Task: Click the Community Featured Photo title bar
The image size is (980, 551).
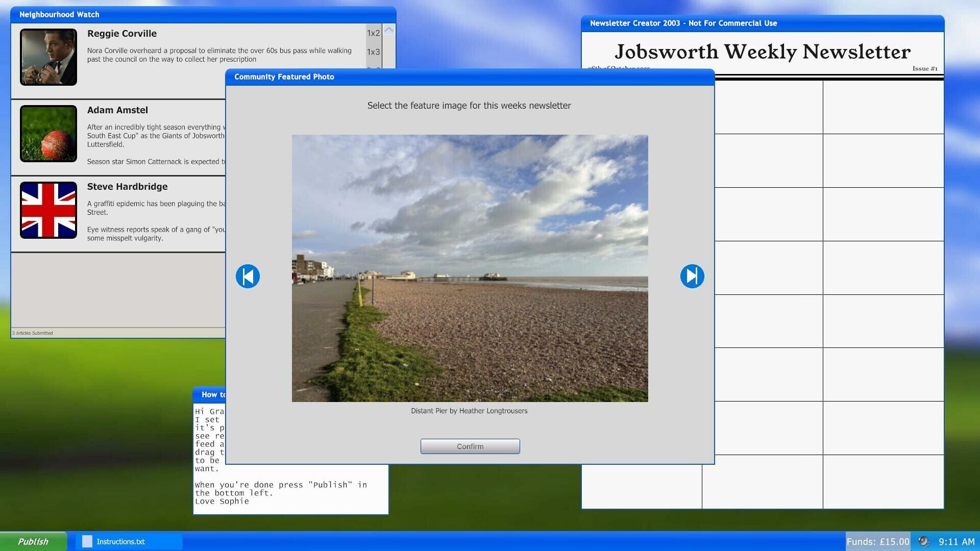Action: [x=470, y=77]
